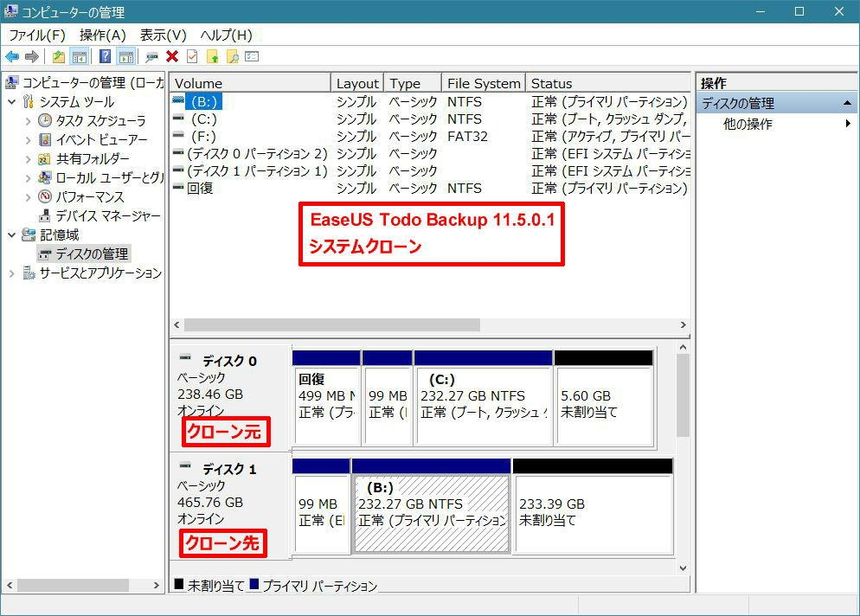Toggle the console tree pane icon

click(80, 56)
